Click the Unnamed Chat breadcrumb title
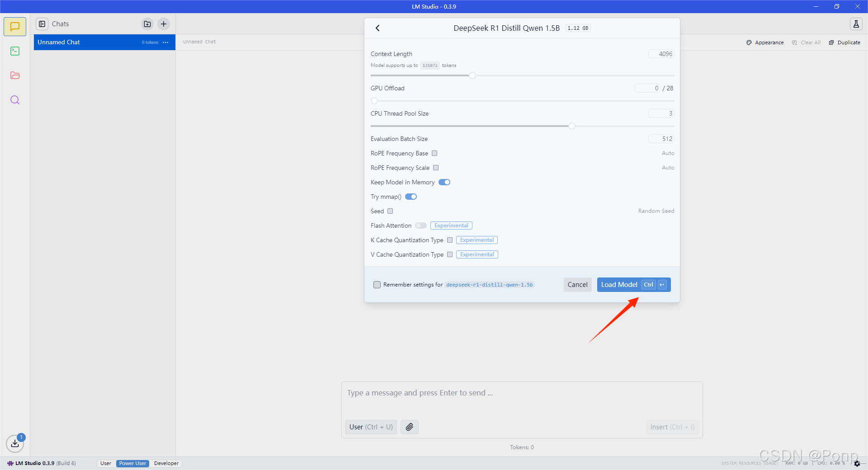This screenshot has width=868, height=470. (x=199, y=42)
